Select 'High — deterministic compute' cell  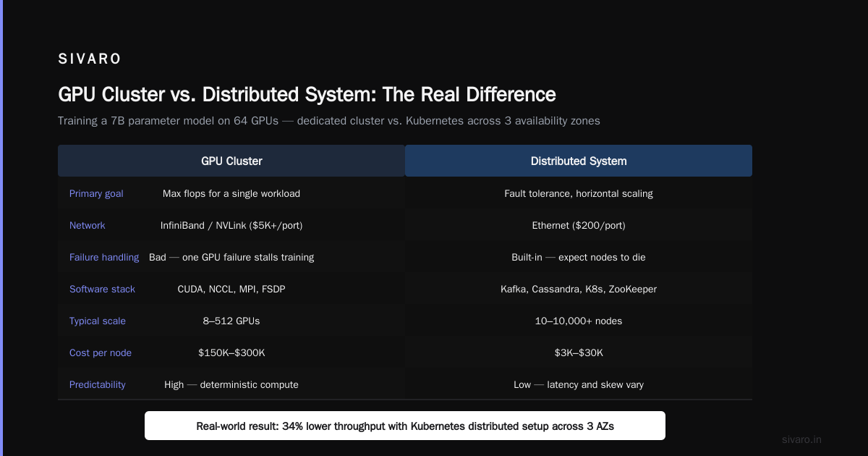click(231, 384)
